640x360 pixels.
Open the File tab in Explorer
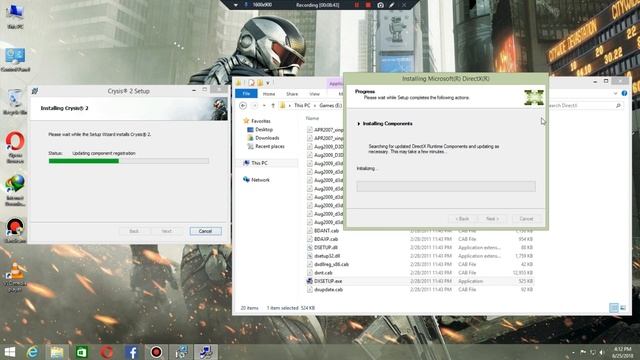pos(246,93)
